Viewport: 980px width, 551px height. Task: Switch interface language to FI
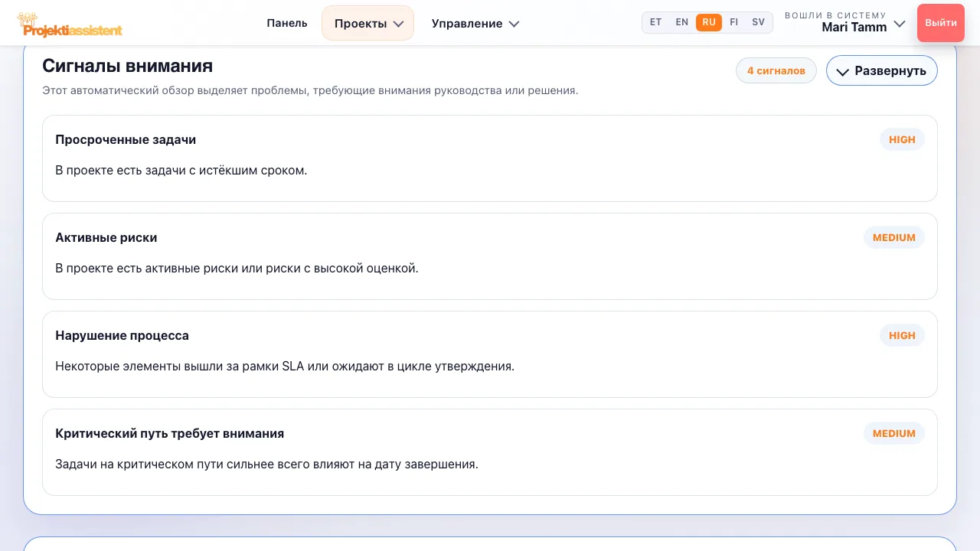click(734, 22)
